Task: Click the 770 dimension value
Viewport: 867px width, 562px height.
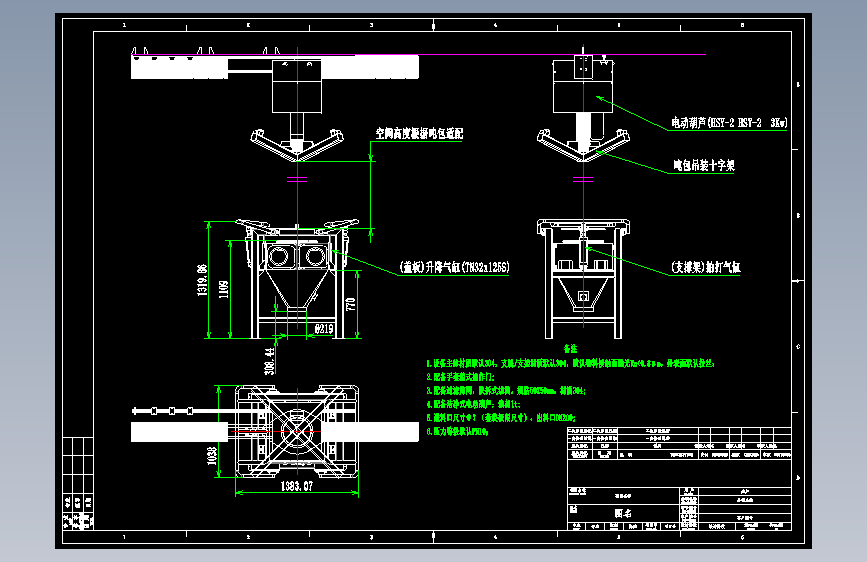Action: click(x=351, y=304)
